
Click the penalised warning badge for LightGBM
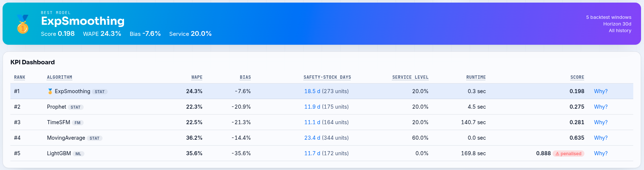point(568,153)
